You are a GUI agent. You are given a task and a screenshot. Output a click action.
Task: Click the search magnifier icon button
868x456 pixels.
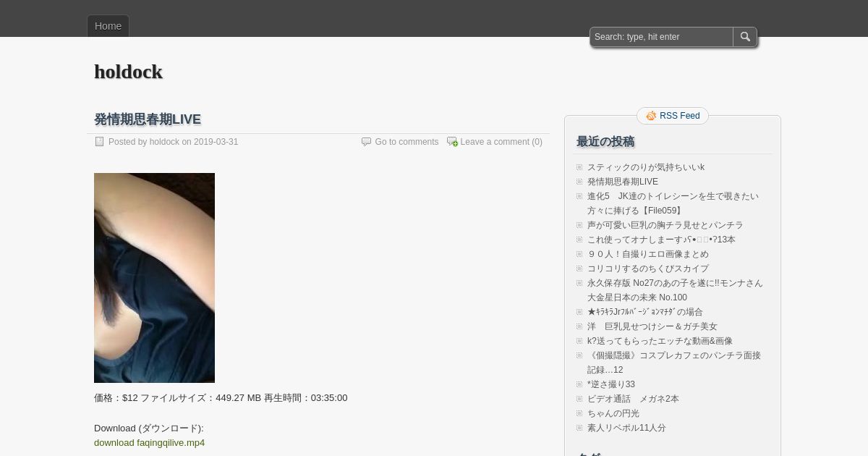745,37
